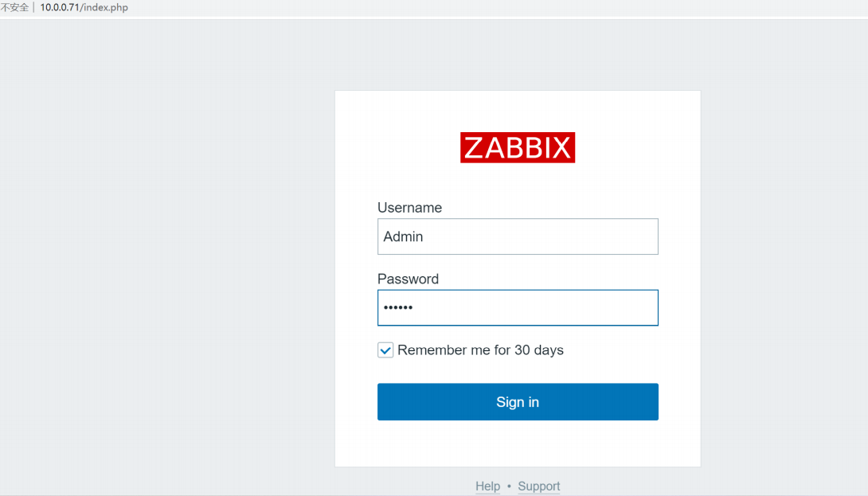The width and height of the screenshot is (868, 496).
Task: Click the 10.0.0.71 host in URL
Action: (59, 8)
